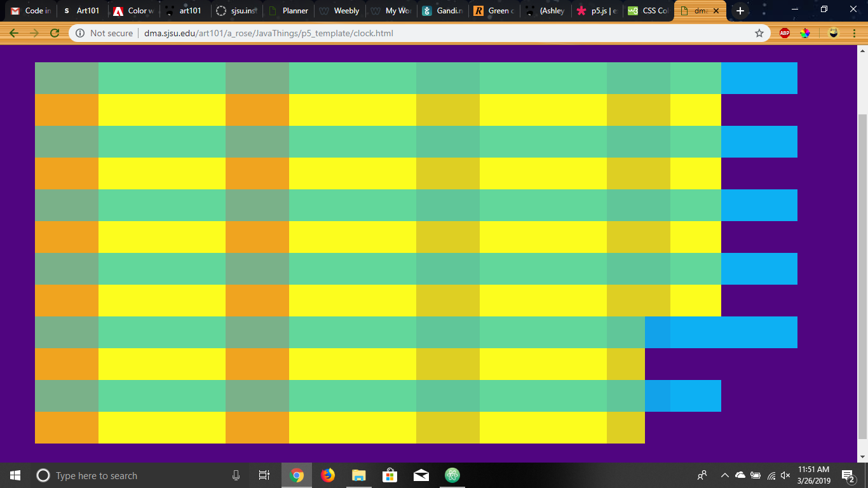The image size is (868, 488).
Task: Switch to the Art101 tab with S icon
Action: click(x=82, y=11)
